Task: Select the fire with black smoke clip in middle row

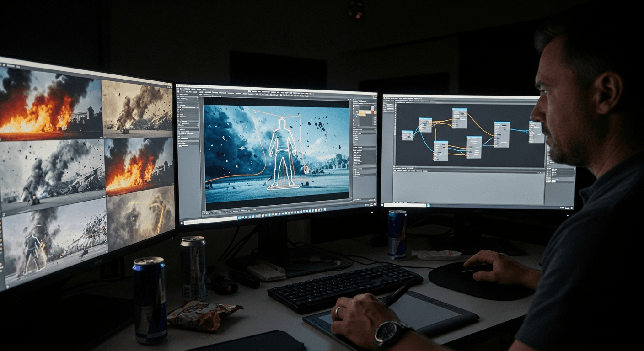Action: (139, 165)
